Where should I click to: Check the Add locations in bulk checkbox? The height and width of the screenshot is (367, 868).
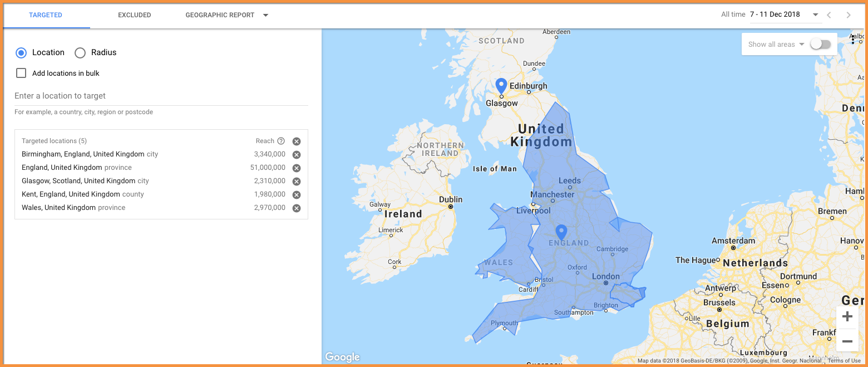(x=21, y=73)
